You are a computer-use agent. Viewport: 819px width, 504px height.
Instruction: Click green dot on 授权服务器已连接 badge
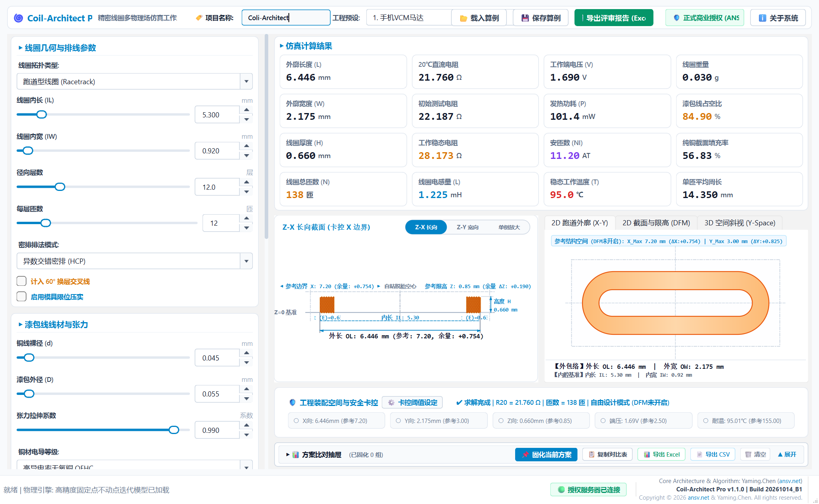pos(561,490)
